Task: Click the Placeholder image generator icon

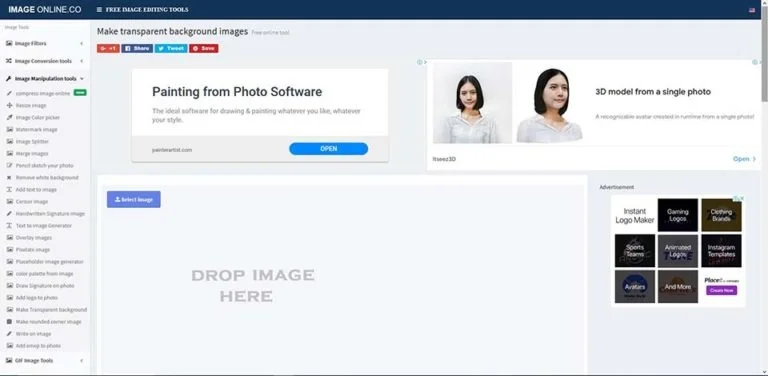Action: click(x=9, y=262)
